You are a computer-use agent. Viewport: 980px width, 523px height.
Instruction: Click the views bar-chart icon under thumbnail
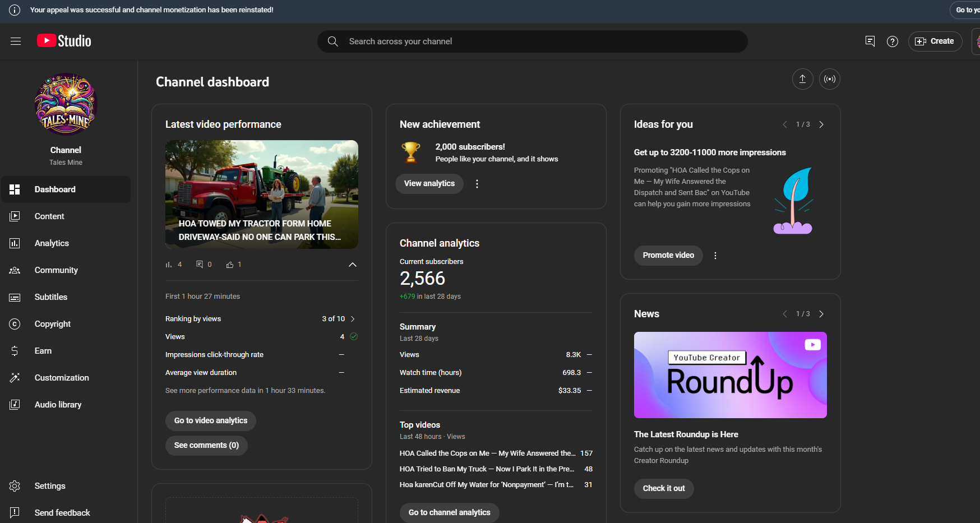[169, 265]
